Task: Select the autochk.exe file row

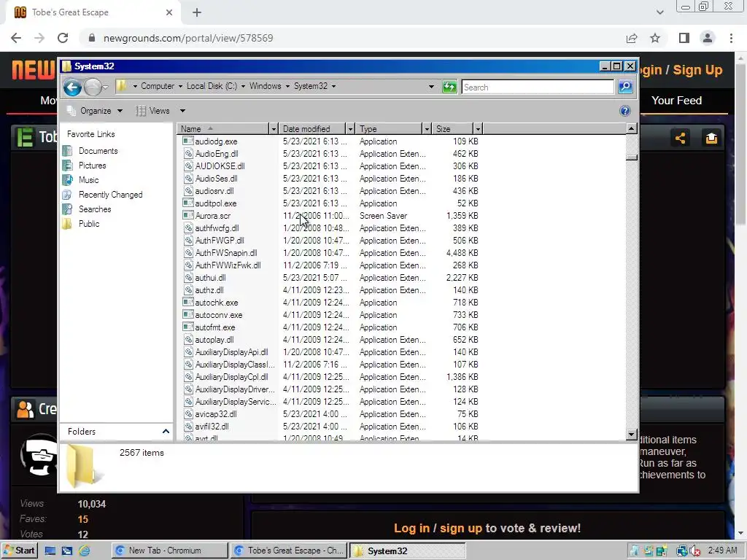Action: pyautogui.click(x=330, y=303)
